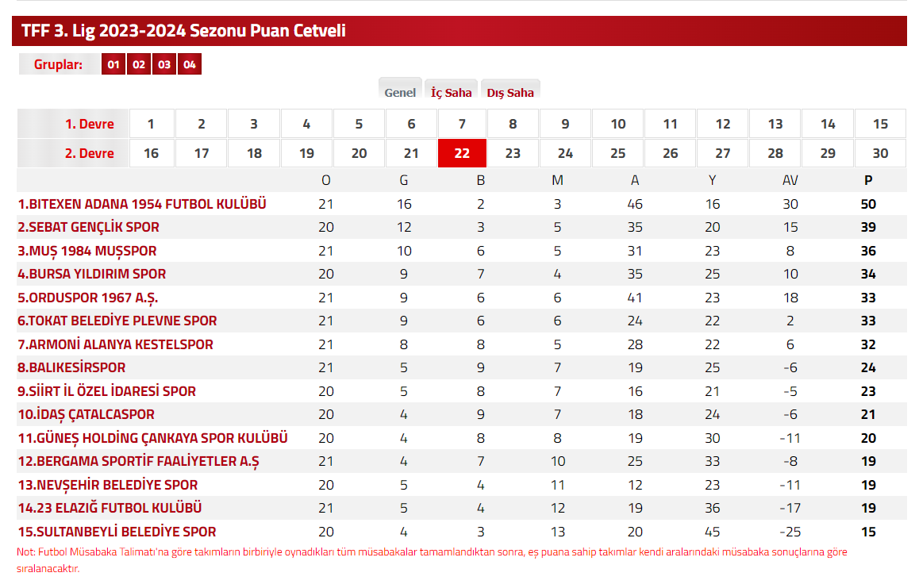Viewport: 919px width, 588px height.
Task: Select group 04 button
Action: pos(190,64)
